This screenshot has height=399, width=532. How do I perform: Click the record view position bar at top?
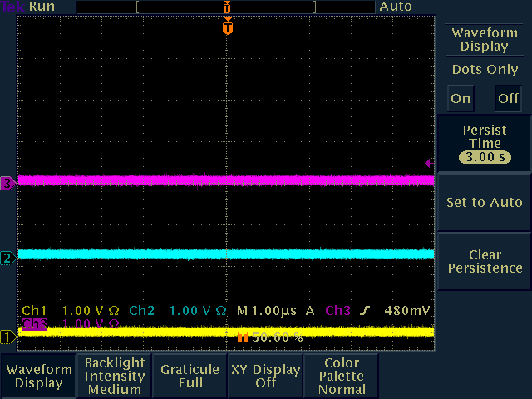tap(226, 7)
